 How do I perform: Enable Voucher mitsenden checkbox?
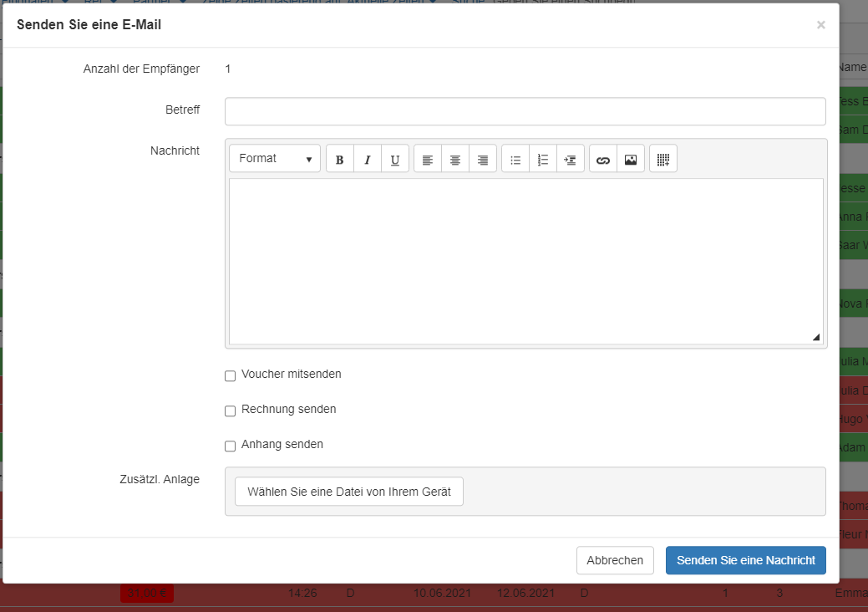231,376
